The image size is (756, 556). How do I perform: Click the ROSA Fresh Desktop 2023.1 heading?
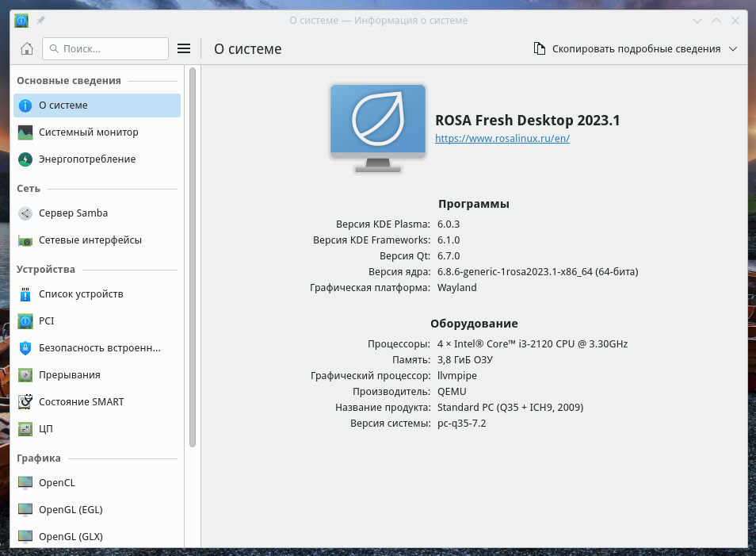coord(528,121)
